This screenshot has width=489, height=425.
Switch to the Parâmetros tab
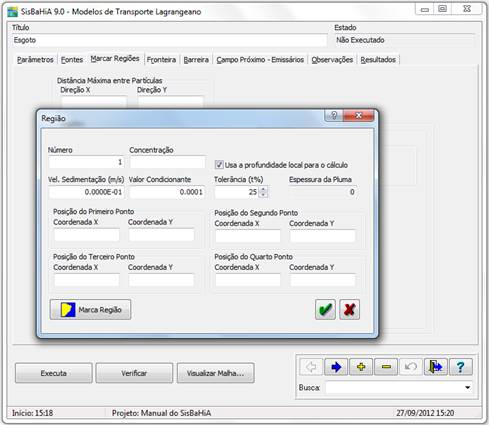pos(35,60)
